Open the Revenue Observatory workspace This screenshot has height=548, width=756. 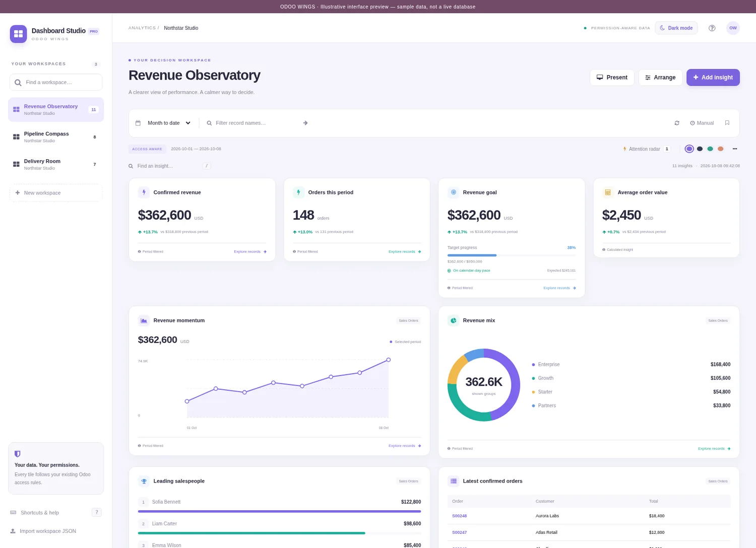click(x=56, y=110)
